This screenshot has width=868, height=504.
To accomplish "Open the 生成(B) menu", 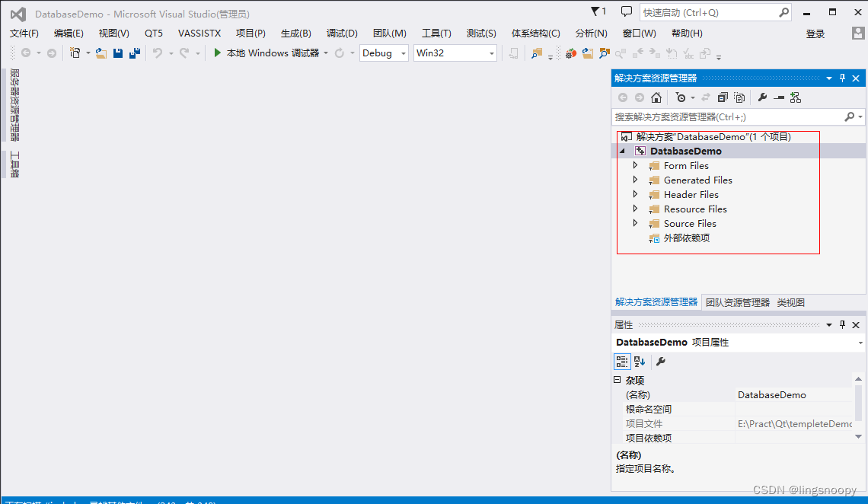I will 295,33.
